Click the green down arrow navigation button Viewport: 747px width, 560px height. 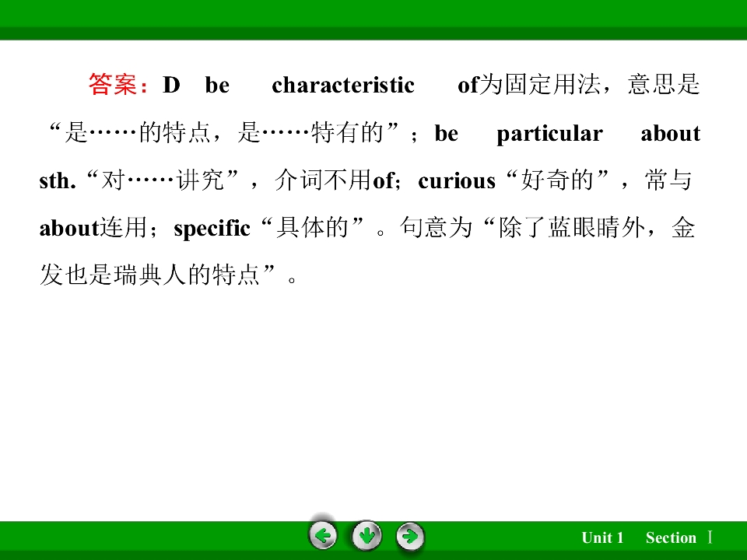(366, 536)
